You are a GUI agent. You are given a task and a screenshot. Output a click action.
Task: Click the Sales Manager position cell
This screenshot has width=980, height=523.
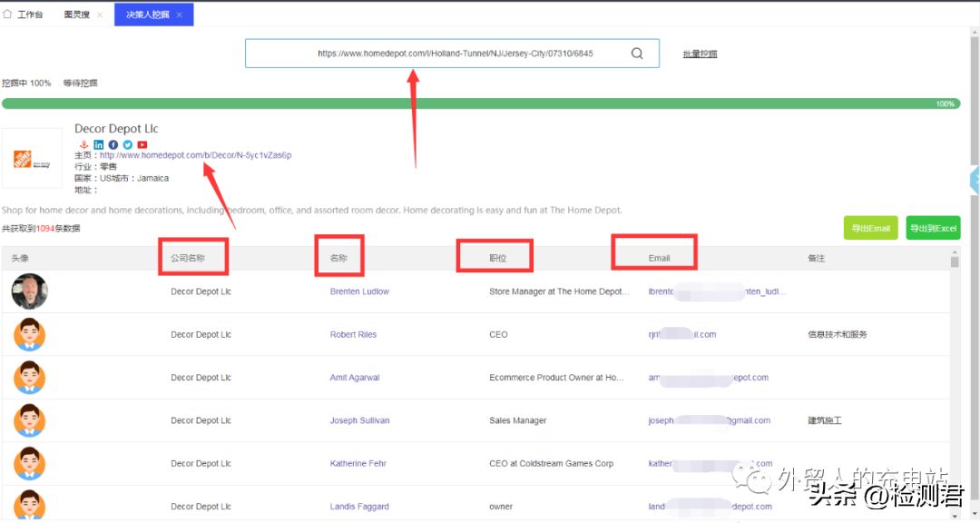click(x=517, y=421)
